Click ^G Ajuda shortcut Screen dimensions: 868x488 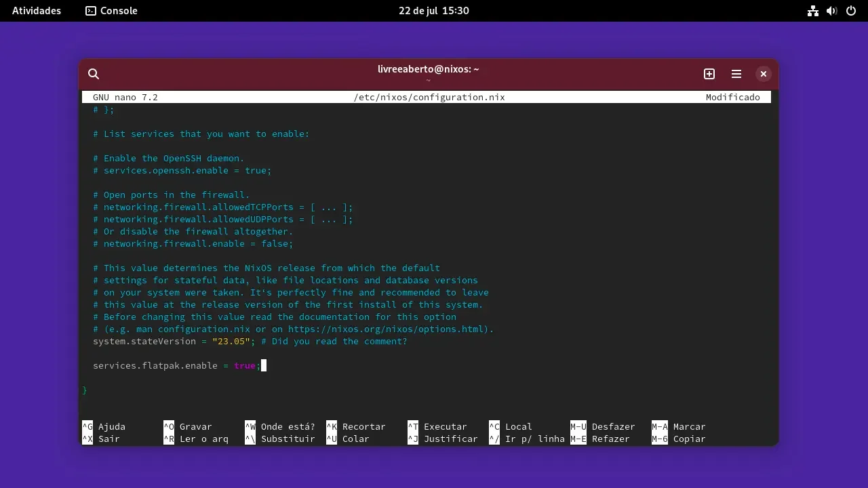tap(104, 427)
